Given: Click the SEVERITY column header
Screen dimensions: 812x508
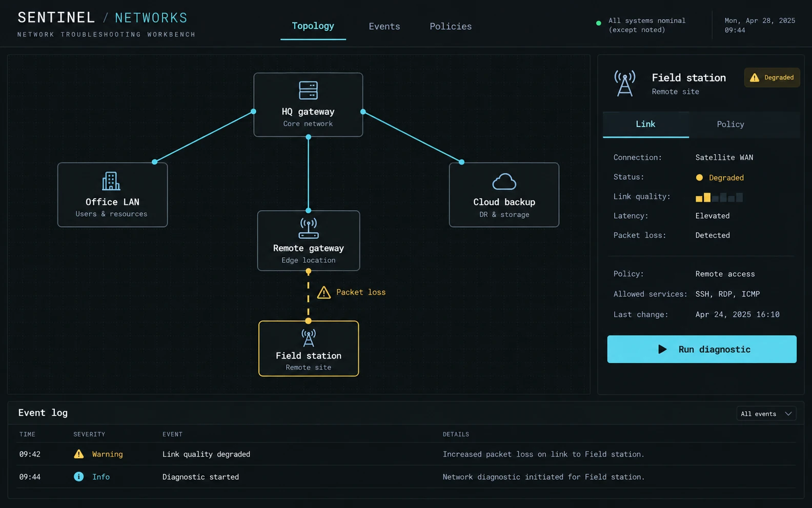Looking at the screenshot, I should [89, 434].
